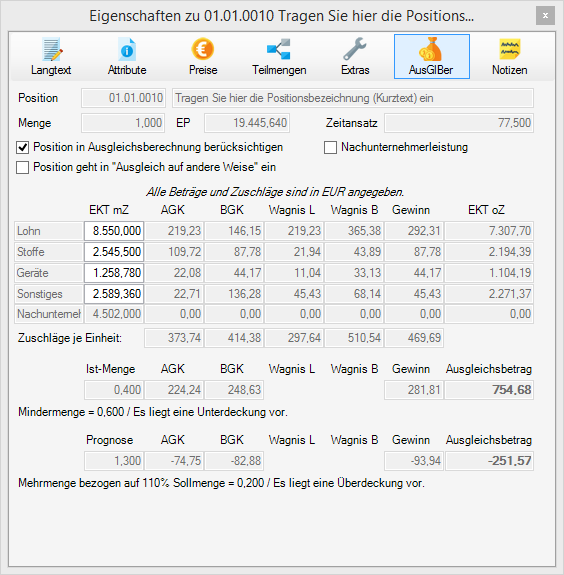
Task: Click the Prognose field 1,300
Action: 114,461
